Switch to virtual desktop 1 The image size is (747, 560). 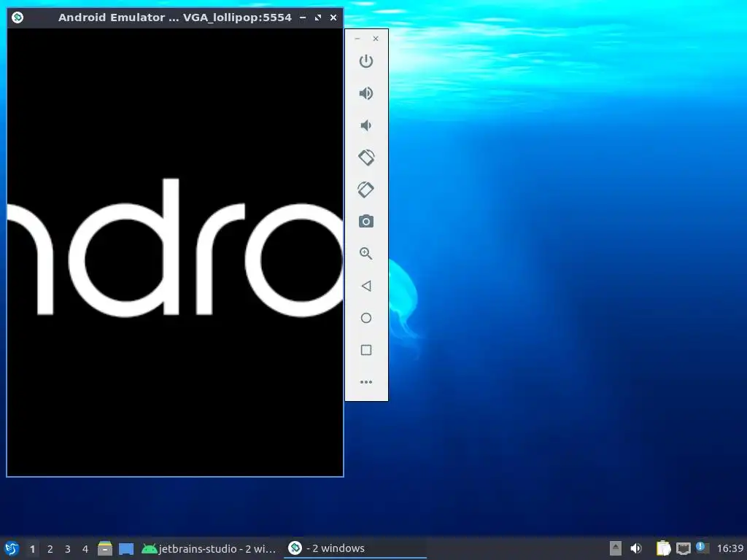coord(32,549)
